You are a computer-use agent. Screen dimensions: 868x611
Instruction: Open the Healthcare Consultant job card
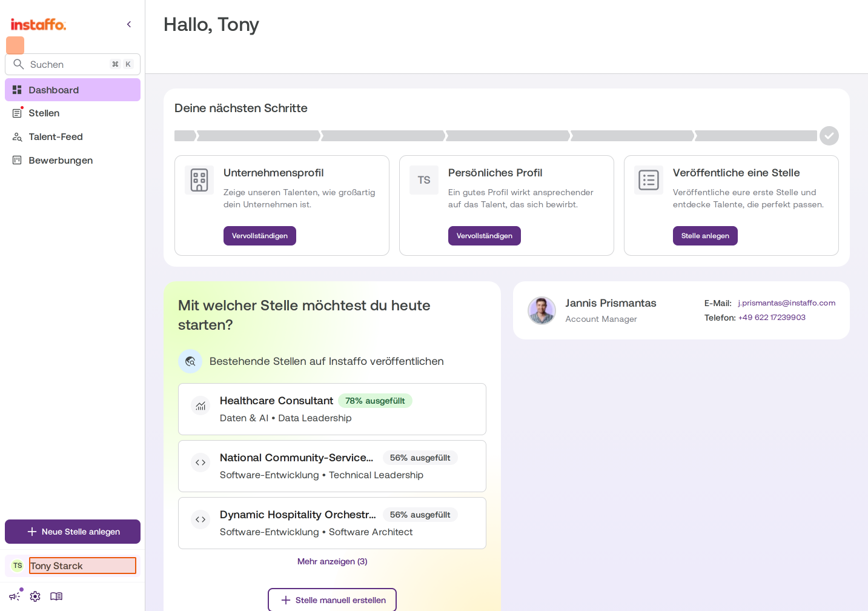(x=332, y=409)
